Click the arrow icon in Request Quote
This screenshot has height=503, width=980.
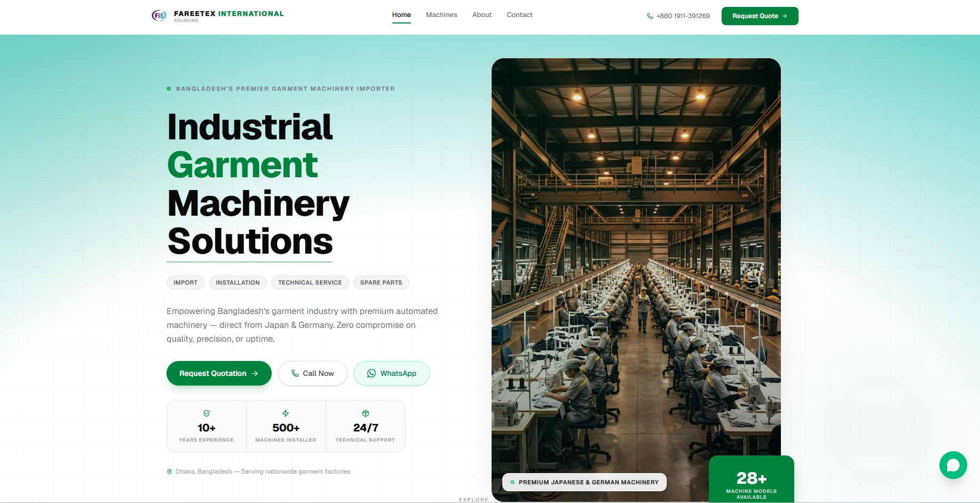pos(785,16)
